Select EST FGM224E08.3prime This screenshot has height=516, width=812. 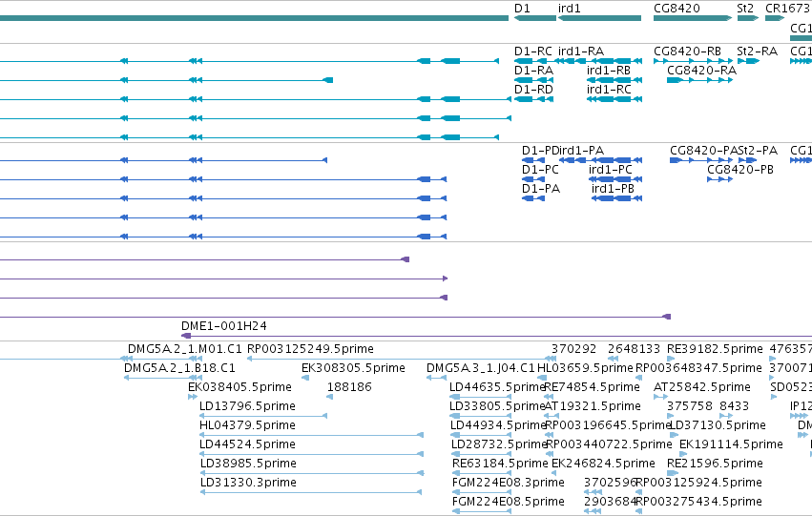(482, 492)
